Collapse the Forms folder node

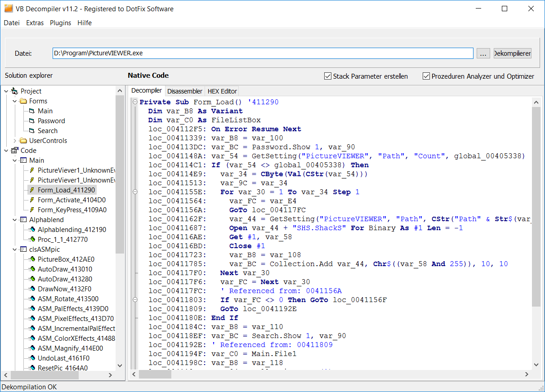[14, 101]
